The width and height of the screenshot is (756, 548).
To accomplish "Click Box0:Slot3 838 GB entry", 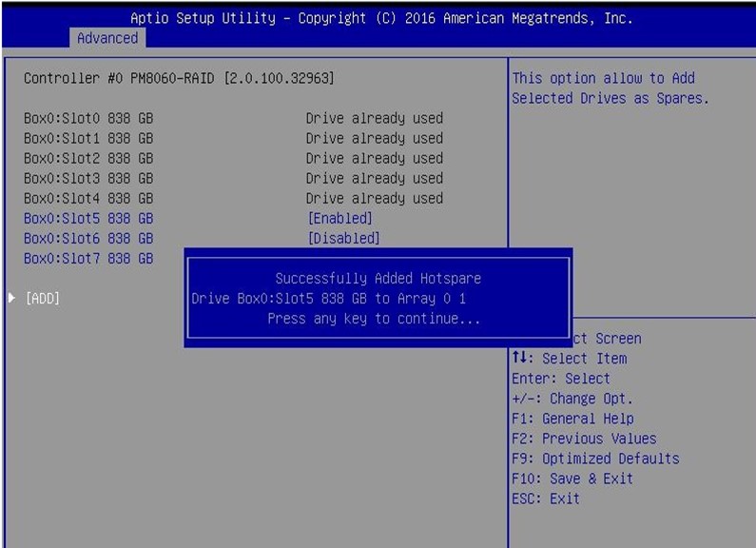I will pyautogui.click(x=88, y=179).
